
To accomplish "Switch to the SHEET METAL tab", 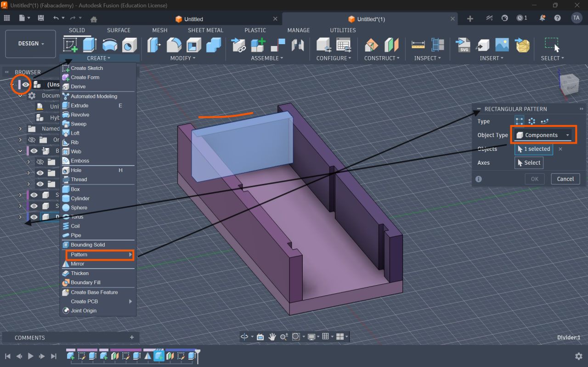I will point(205,30).
